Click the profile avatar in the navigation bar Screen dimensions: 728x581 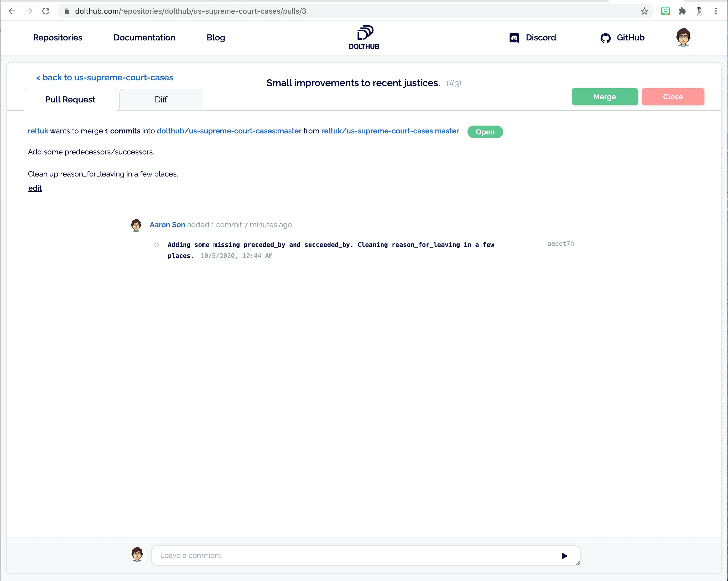683,38
